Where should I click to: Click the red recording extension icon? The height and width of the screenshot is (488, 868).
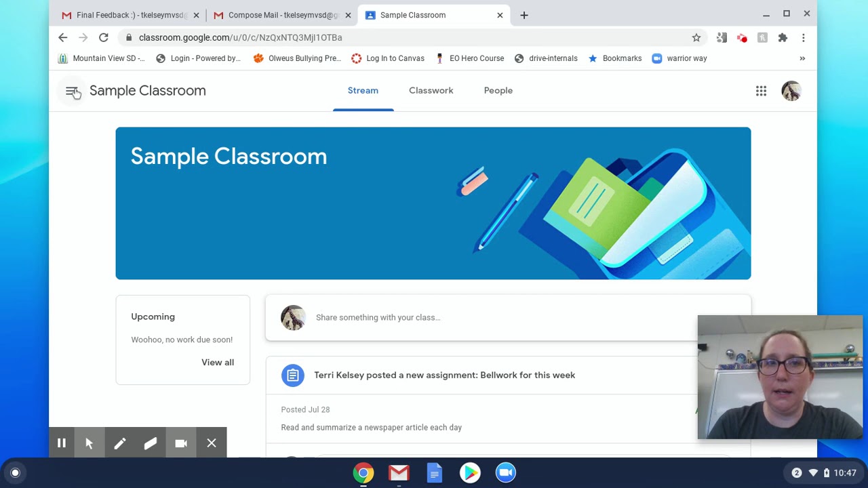pyautogui.click(x=742, y=37)
